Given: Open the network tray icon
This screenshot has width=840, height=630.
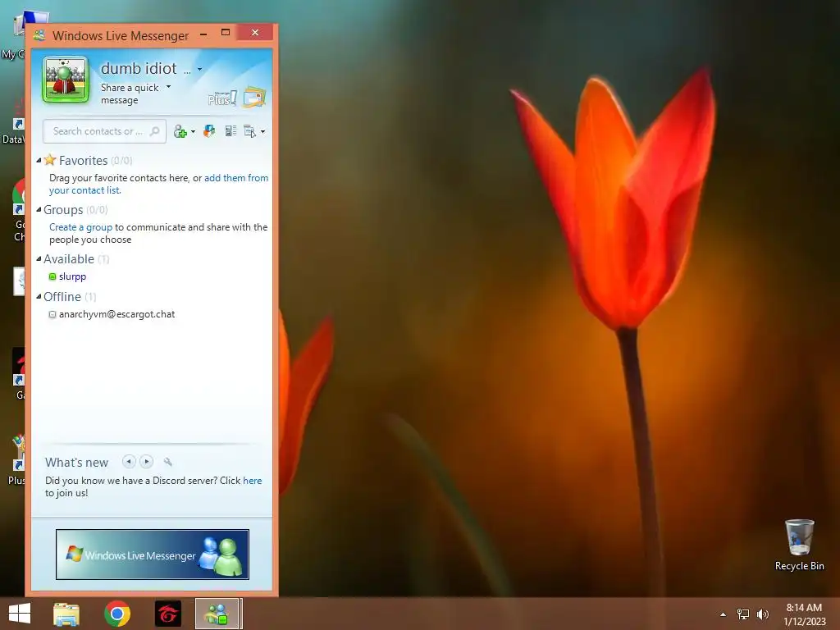Looking at the screenshot, I should point(743,614).
